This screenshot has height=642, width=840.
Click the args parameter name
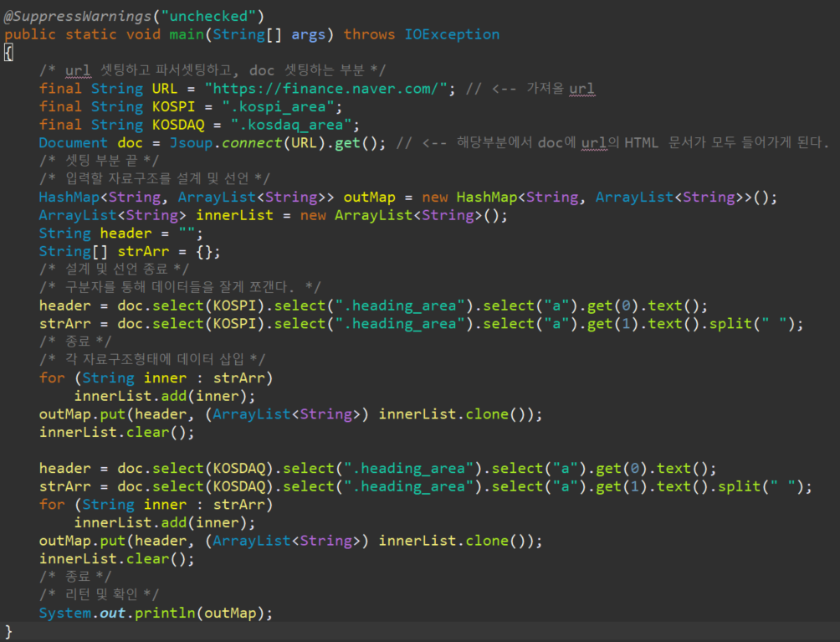(308, 35)
